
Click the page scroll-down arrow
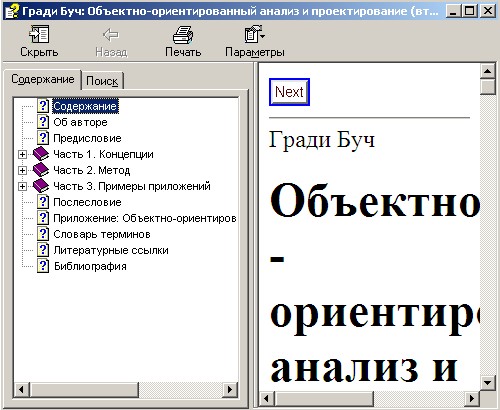pyautogui.click(x=488, y=382)
